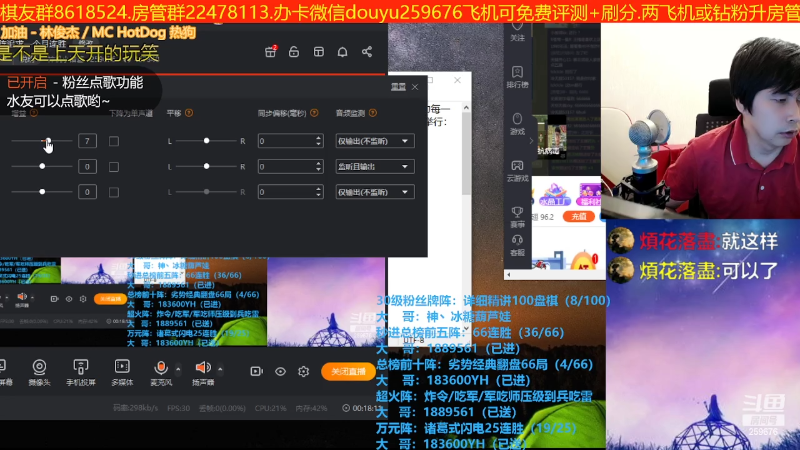Click first row L-R balance slider

coord(207,141)
